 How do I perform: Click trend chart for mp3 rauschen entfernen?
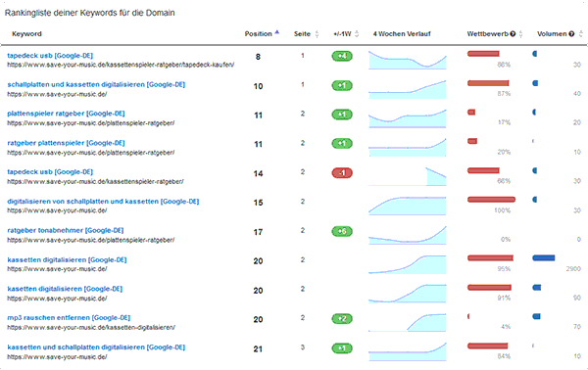(408, 322)
